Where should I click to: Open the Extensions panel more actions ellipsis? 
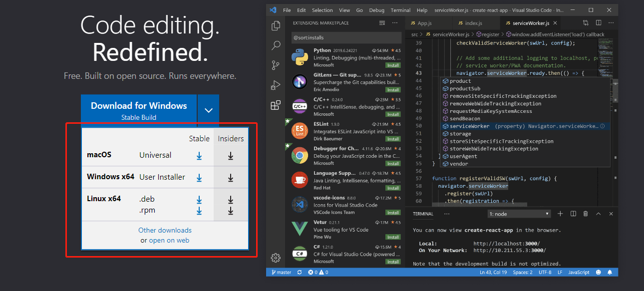(x=395, y=23)
